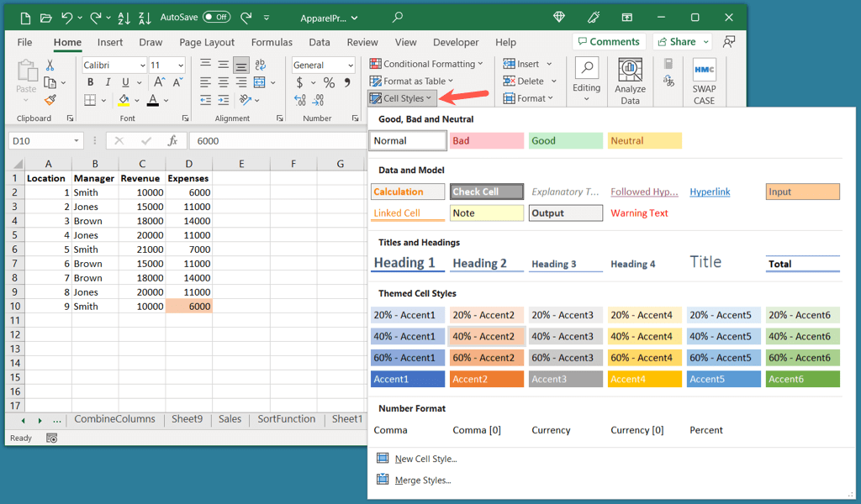Screen dimensions: 861x504
Task: Run the SWAP CASE macro
Action: click(x=704, y=80)
